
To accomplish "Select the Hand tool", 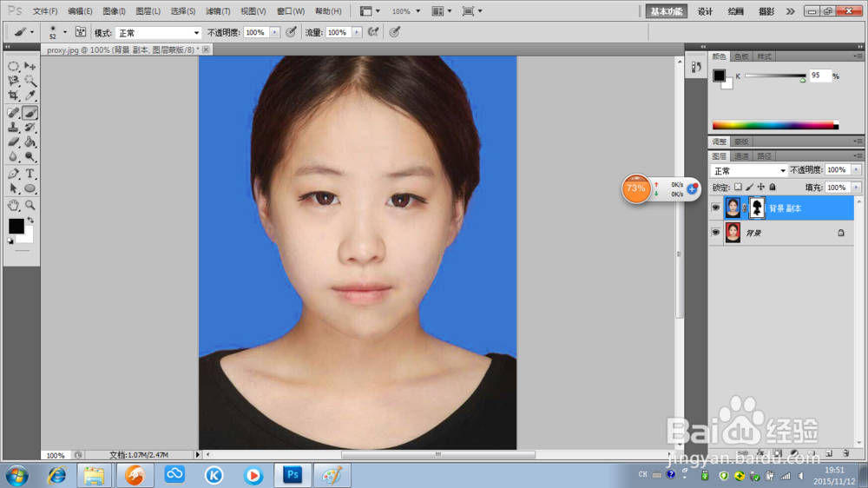I will 13,206.
